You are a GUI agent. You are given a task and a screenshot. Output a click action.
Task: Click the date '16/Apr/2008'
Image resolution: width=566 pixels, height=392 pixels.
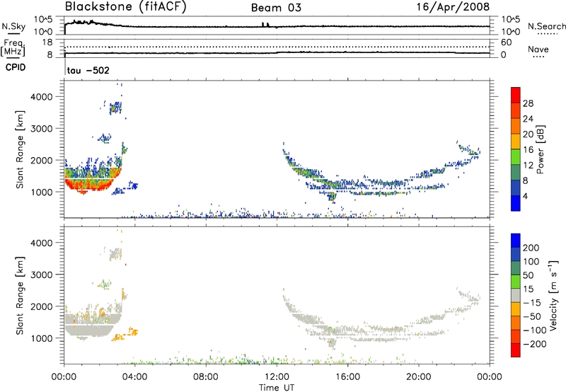(453, 7)
